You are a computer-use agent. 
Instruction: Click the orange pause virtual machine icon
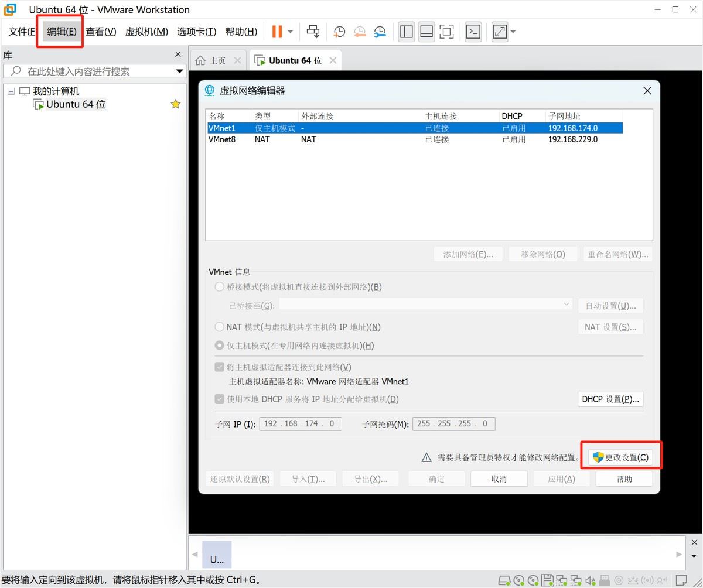[277, 32]
